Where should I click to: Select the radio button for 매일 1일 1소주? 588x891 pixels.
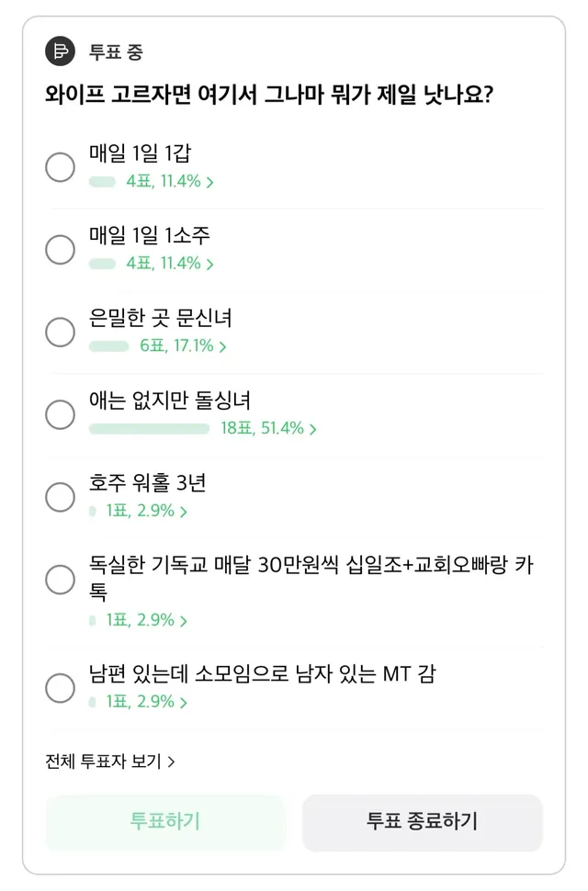point(61,249)
